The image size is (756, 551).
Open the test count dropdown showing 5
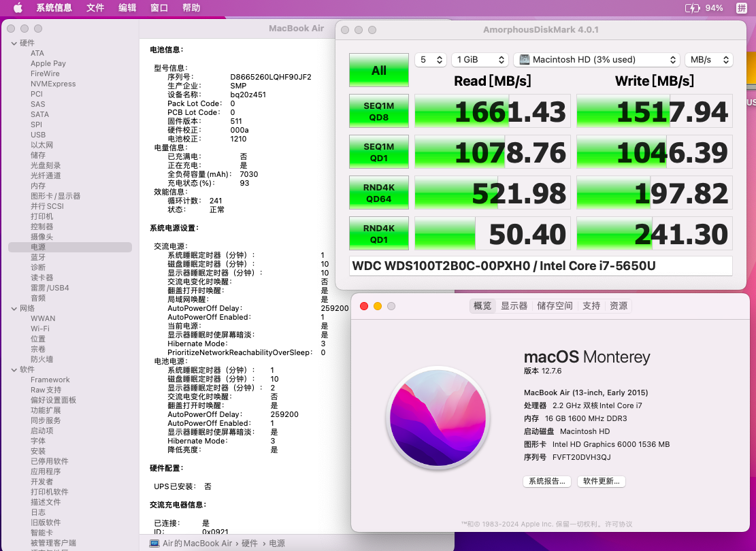coord(431,59)
